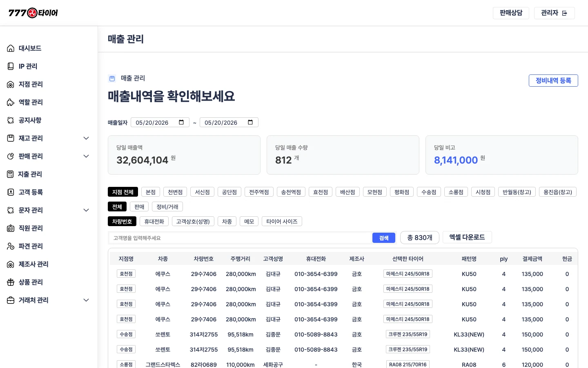Viewport: 588px width, 368px height.
Task: Click the 판매상담 header button
Action: tap(511, 13)
